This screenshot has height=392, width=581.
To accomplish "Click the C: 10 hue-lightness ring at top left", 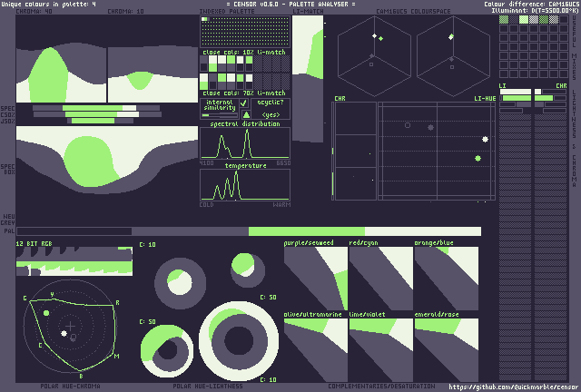I will click(180, 283).
